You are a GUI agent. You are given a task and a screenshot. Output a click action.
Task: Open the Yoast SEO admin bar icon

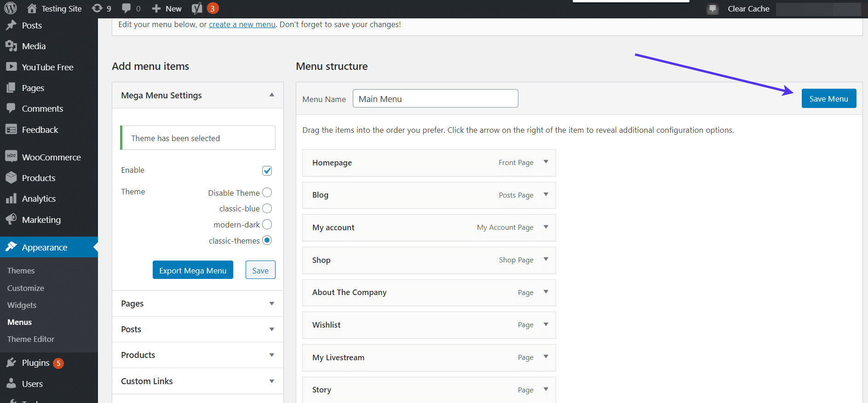(x=197, y=9)
